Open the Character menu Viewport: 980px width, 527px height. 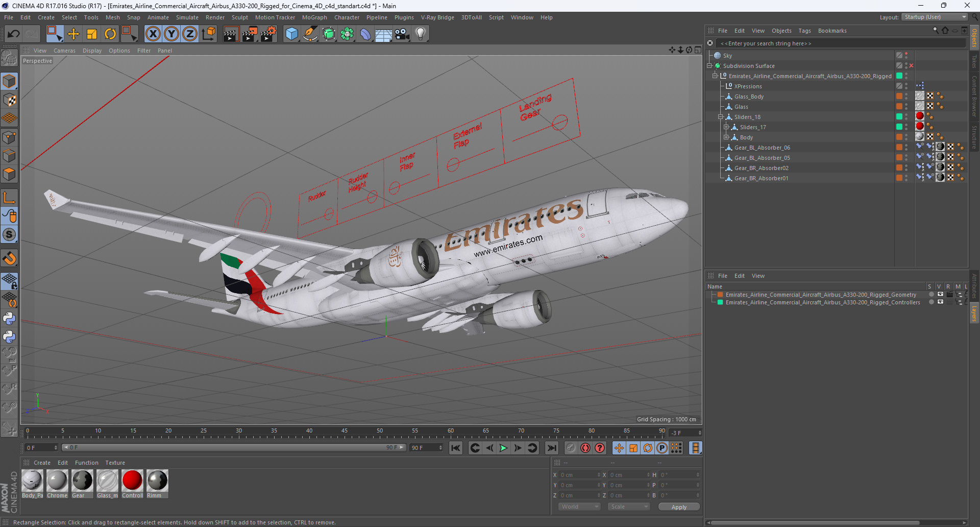coord(347,17)
